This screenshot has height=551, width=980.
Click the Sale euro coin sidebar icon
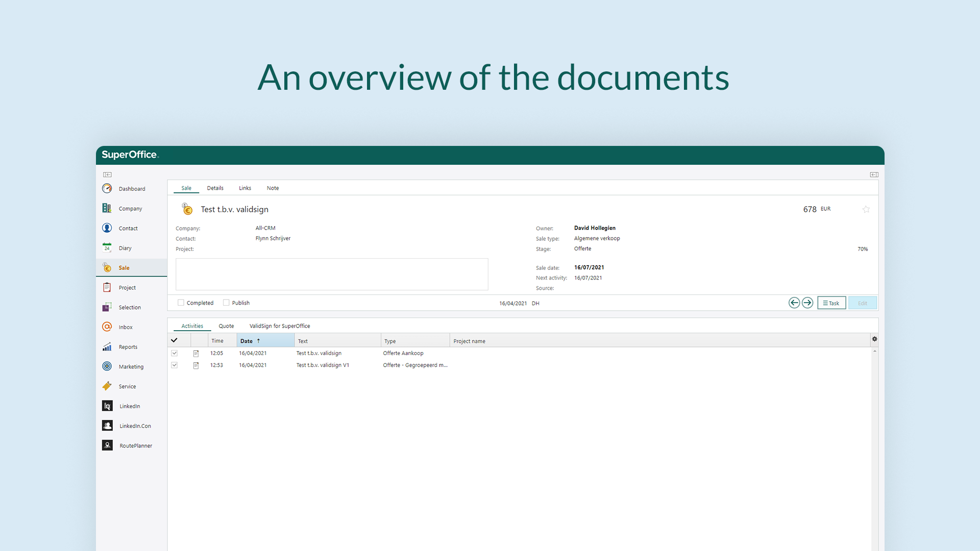[107, 268]
